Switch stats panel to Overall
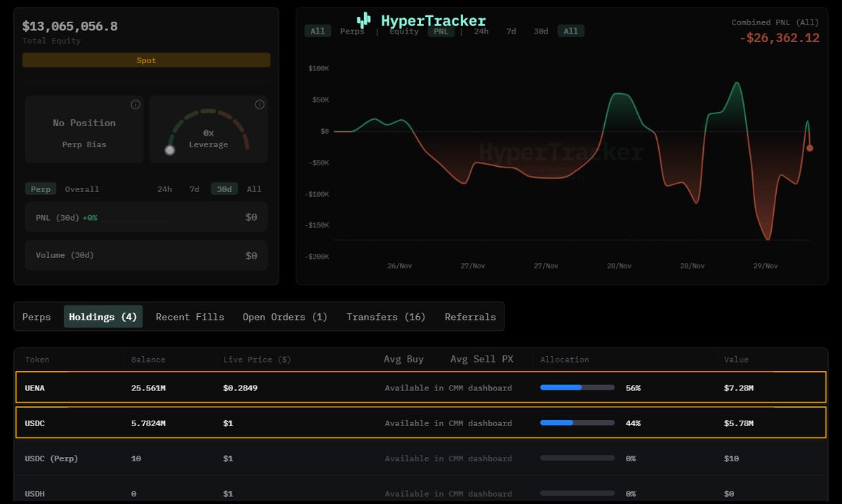 coord(82,189)
